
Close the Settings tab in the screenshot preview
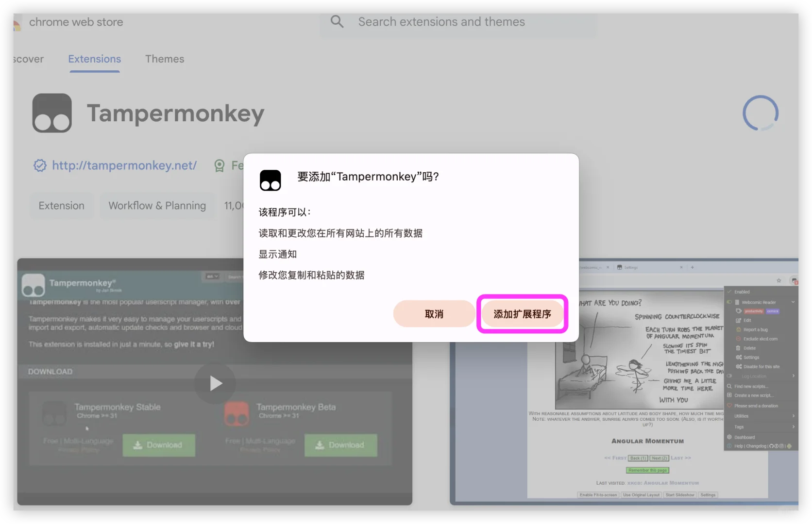[x=681, y=267]
